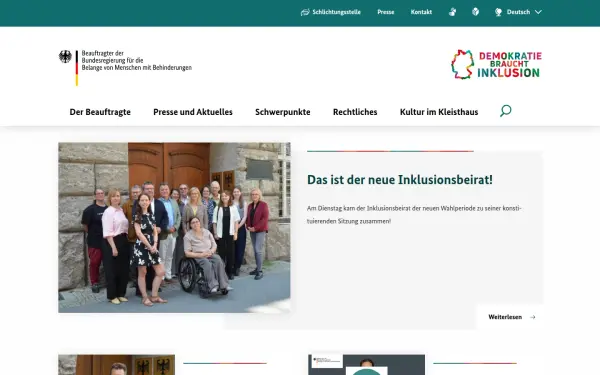Click the globe language icon
This screenshot has width=600, height=375.
tap(498, 12)
